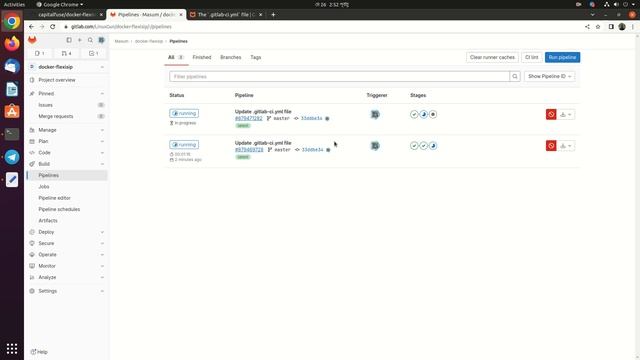Click triggerer avatar of second pipeline
The image size is (640, 360).
375,146
